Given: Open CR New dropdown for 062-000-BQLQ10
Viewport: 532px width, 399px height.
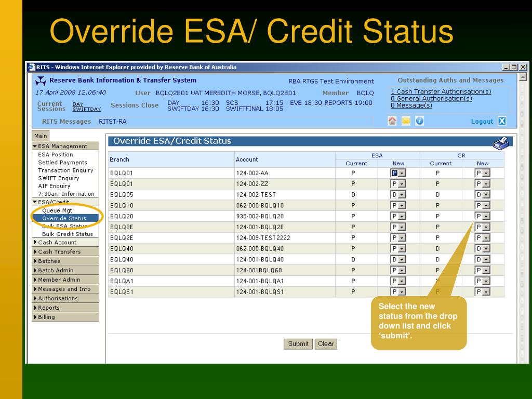Looking at the screenshot, I should pyautogui.click(x=482, y=205).
